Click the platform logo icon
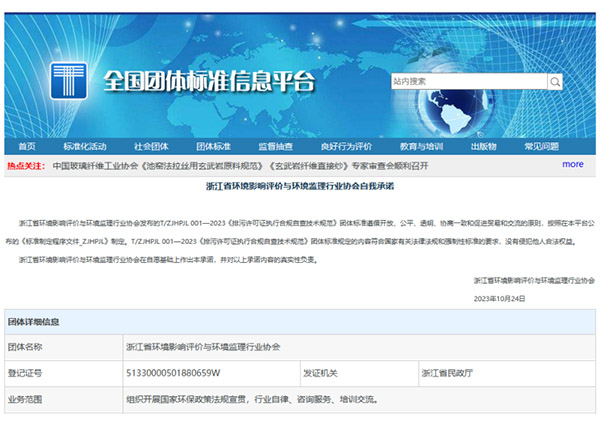Viewport: 600px width, 430px height. pyautogui.click(x=68, y=81)
